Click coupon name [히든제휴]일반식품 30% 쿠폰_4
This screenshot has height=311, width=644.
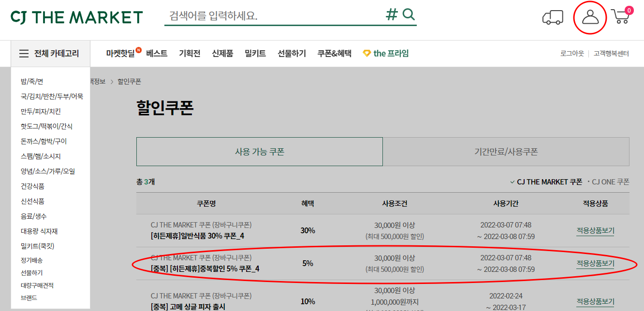(198, 236)
